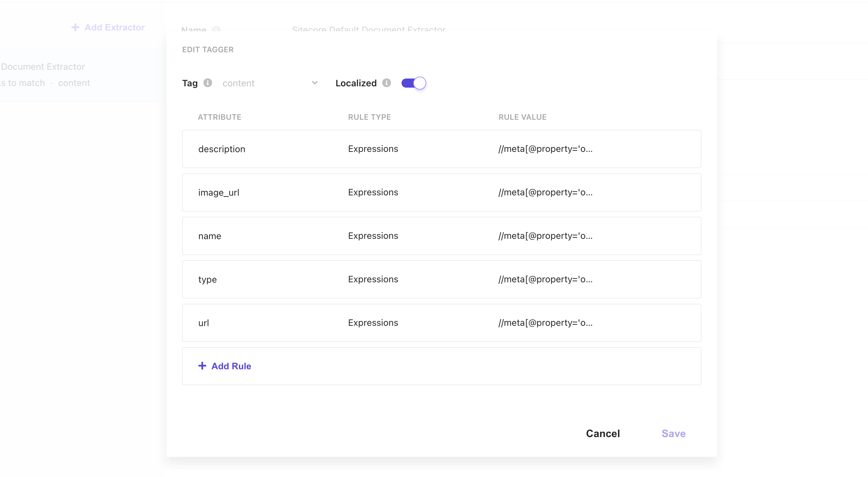
Task: Click the Add Rule link
Action: [x=231, y=366]
